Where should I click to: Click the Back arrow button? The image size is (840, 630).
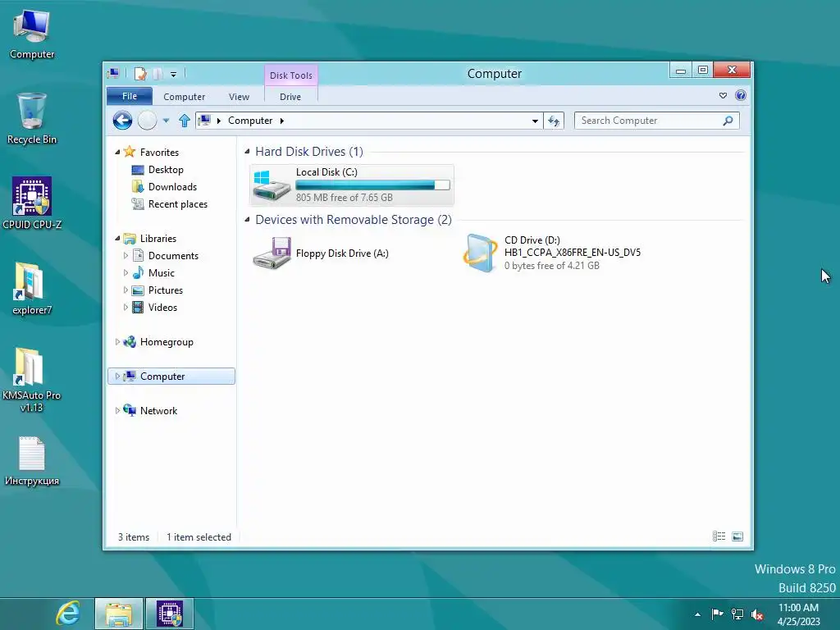click(123, 121)
